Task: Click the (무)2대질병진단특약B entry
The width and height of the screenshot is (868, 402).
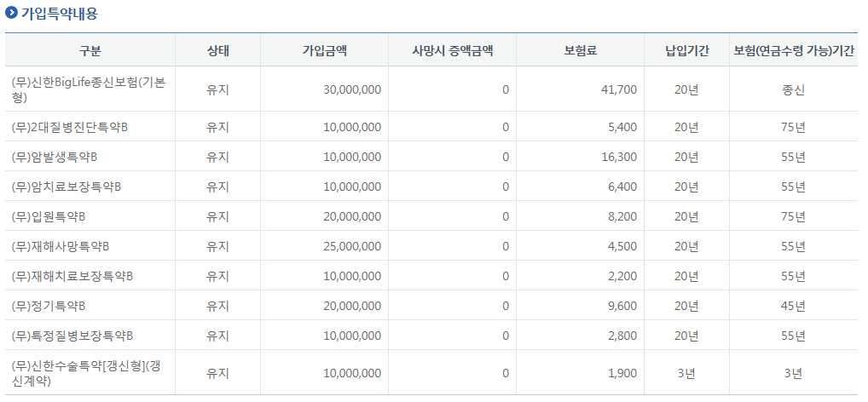Action: click(70, 127)
